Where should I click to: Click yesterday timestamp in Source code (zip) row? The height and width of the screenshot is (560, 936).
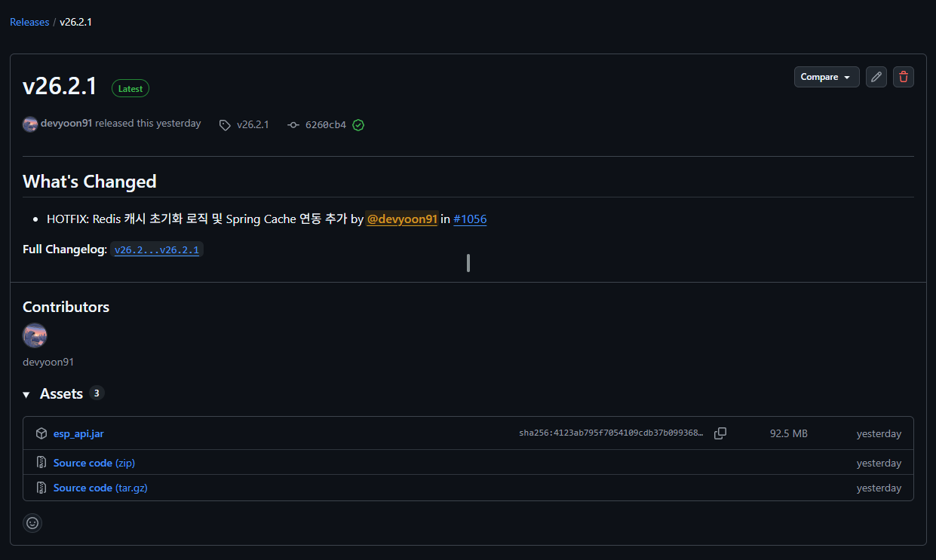tap(879, 463)
